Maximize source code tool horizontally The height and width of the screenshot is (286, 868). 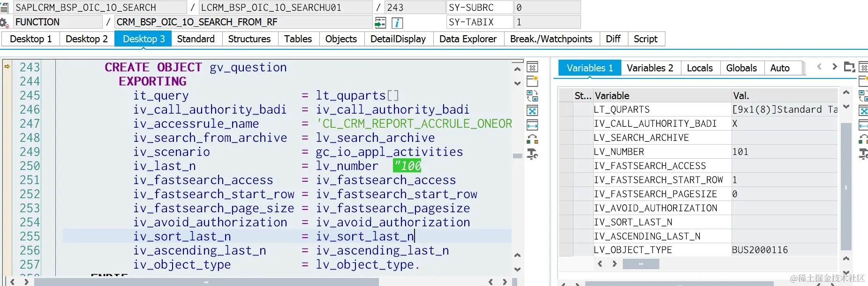(532, 125)
